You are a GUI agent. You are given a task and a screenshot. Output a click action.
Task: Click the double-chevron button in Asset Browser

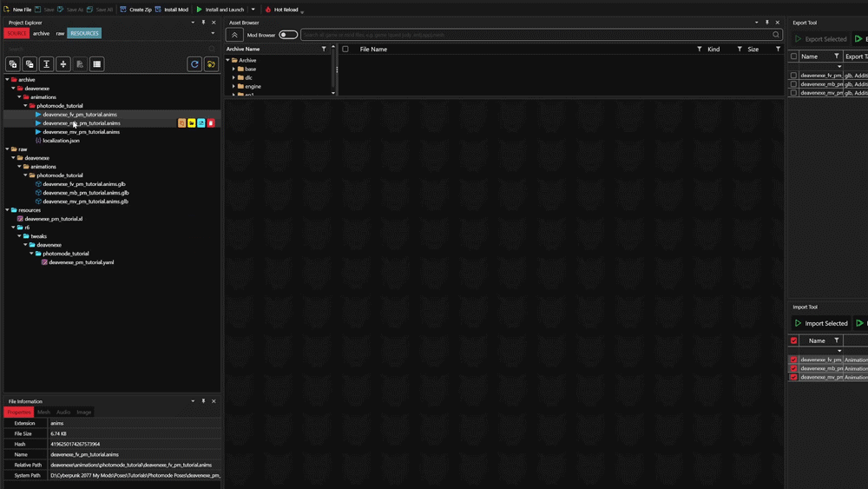pyautogui.click(x=234, y=35)
